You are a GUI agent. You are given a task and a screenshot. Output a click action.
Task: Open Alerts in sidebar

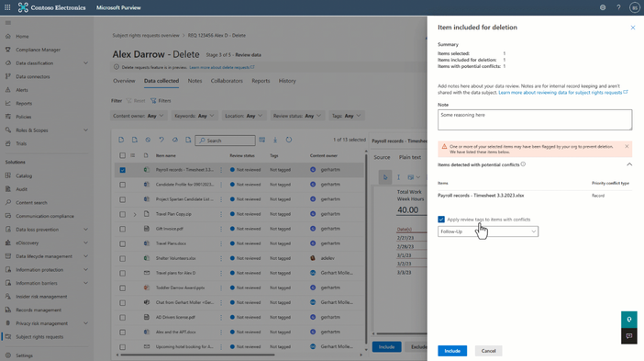pos(22,90)
